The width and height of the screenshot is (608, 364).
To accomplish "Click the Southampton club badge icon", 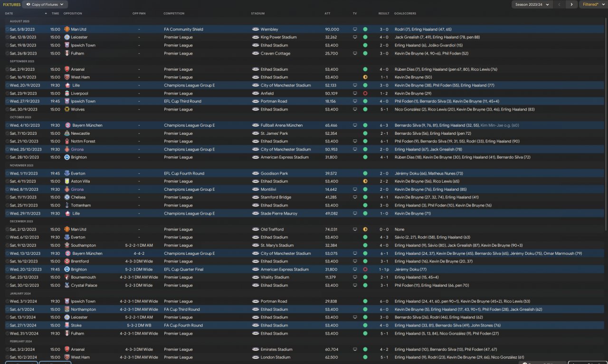I will click(67, 245).
